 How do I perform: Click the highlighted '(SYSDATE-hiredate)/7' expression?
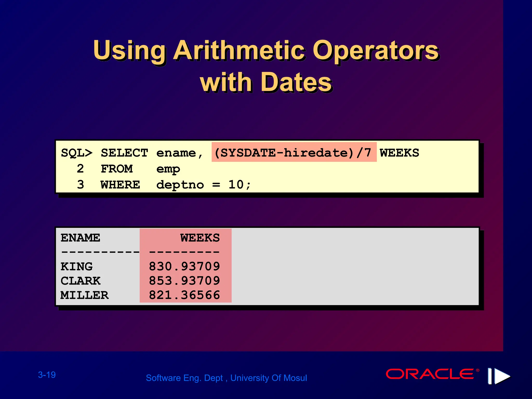tap(294, 152)
